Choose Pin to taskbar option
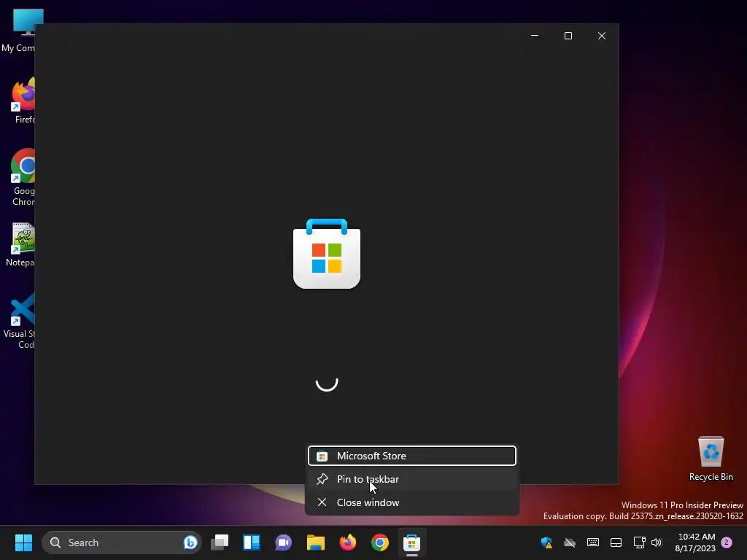 point(412,479)
